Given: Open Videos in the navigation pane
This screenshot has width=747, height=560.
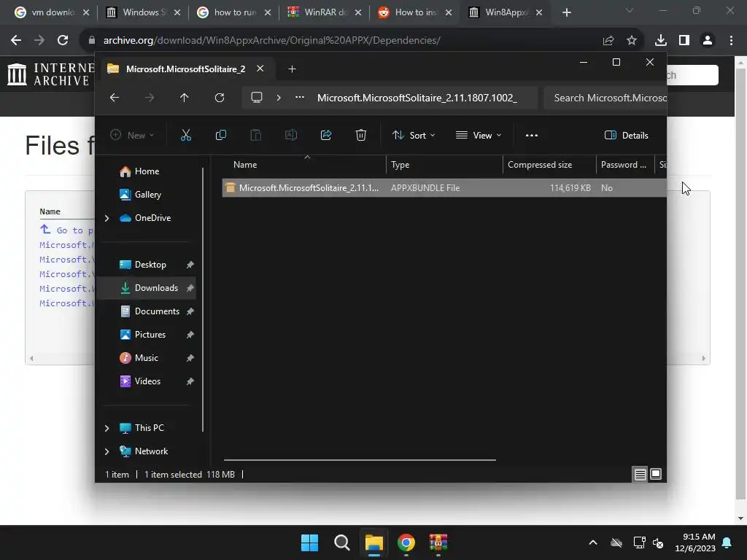Looking at the screenshot, I should [147, 381].
